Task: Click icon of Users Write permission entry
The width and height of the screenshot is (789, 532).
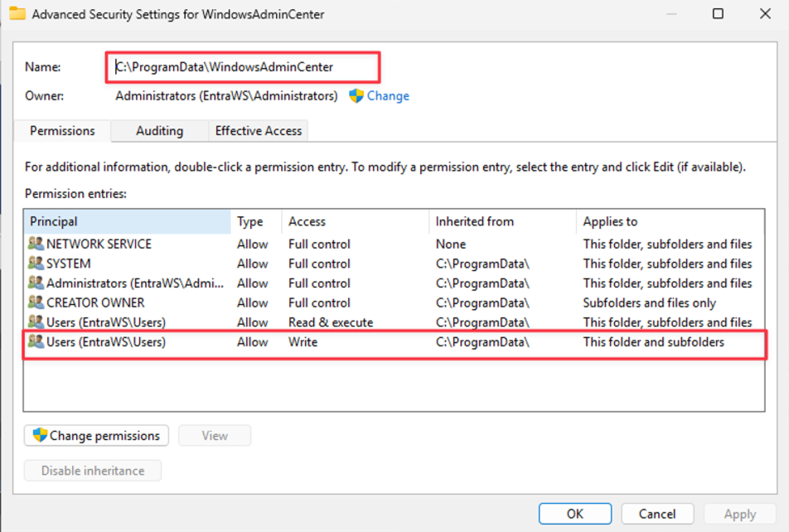Action: pyautogui.click(x=36, y=341)
